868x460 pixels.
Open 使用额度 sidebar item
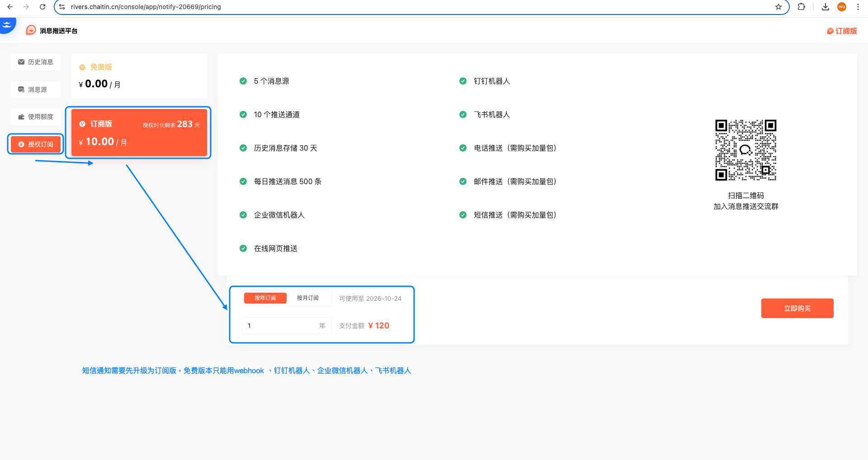(x=36, y=117)
